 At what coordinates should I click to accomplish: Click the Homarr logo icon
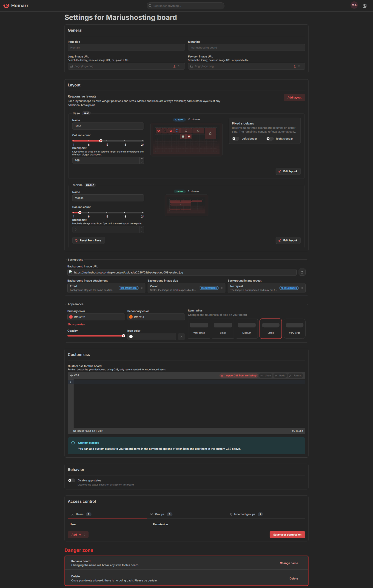pyautogui.click(x=6, y=6)
